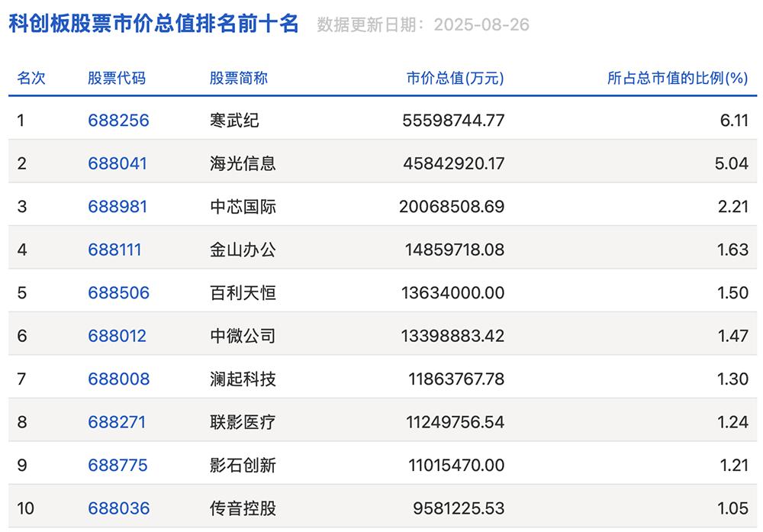Click market value 45842920.17
The height and width of the screenshot is (532, 763).
(x=454, y=163)
